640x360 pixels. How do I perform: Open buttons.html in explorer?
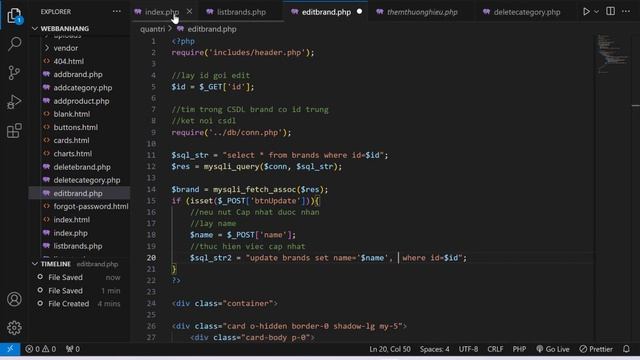pos(76,127)
